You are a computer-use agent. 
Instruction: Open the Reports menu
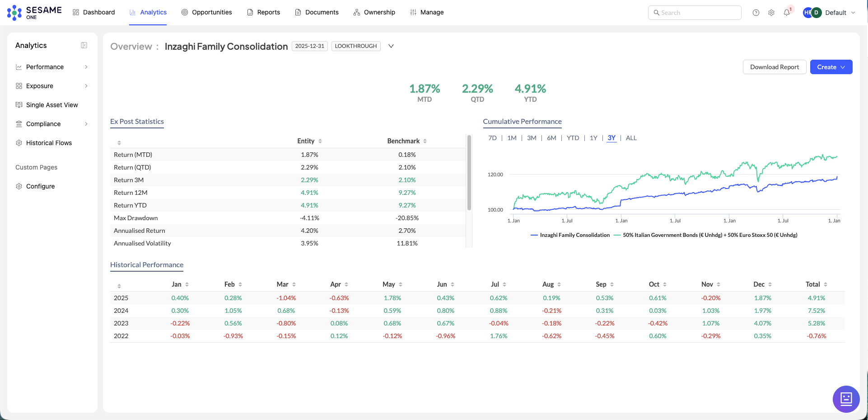(x=264, y=12)
